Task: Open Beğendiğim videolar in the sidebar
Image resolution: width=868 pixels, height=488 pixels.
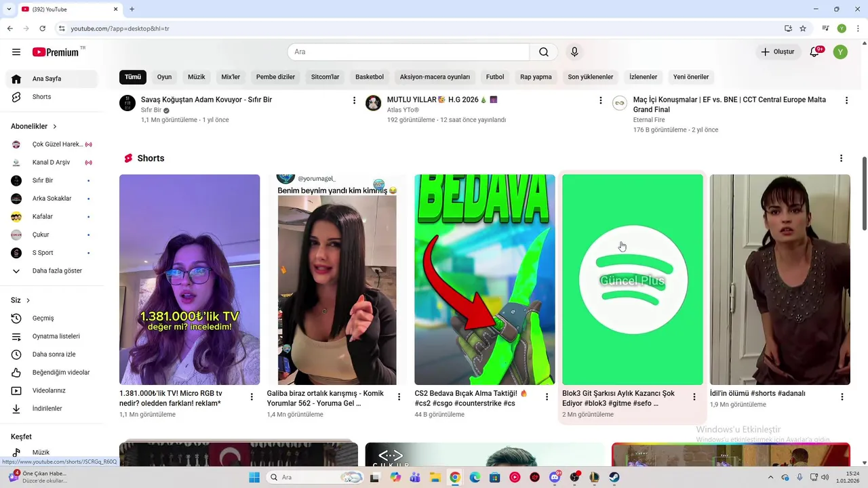Action: coord(52,373)
